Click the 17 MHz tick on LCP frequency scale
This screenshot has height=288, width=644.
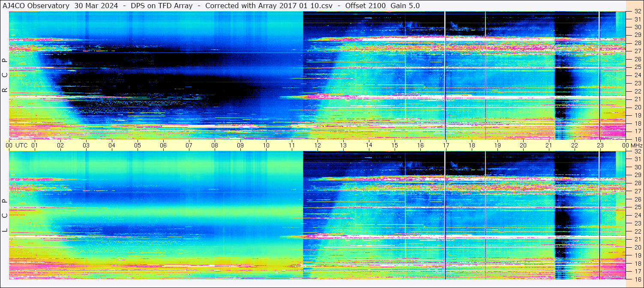tap(638, 271)
